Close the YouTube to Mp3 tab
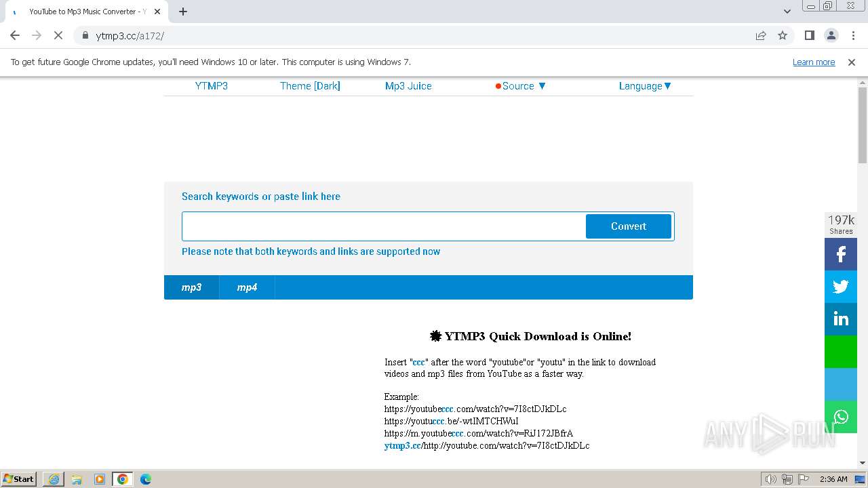The height and width of the screenshot is (488, 868). coord(157,12)
